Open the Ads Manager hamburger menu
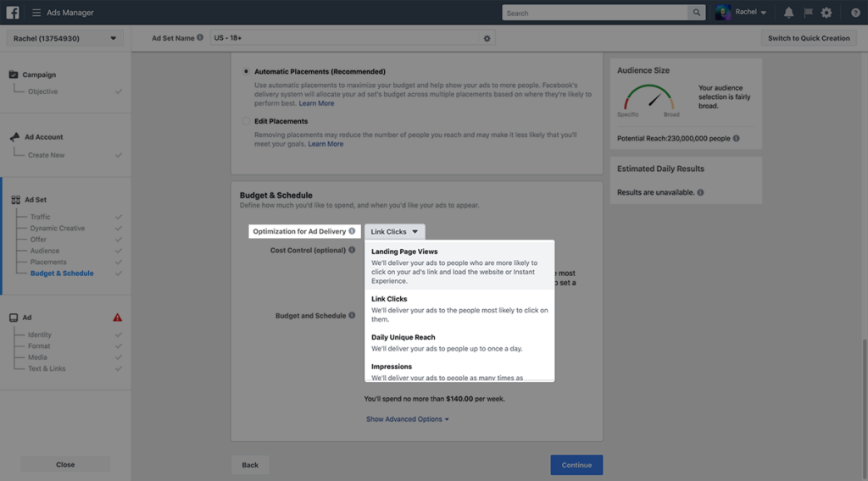This screenshot has height=481, width=868. click(36, 13)
